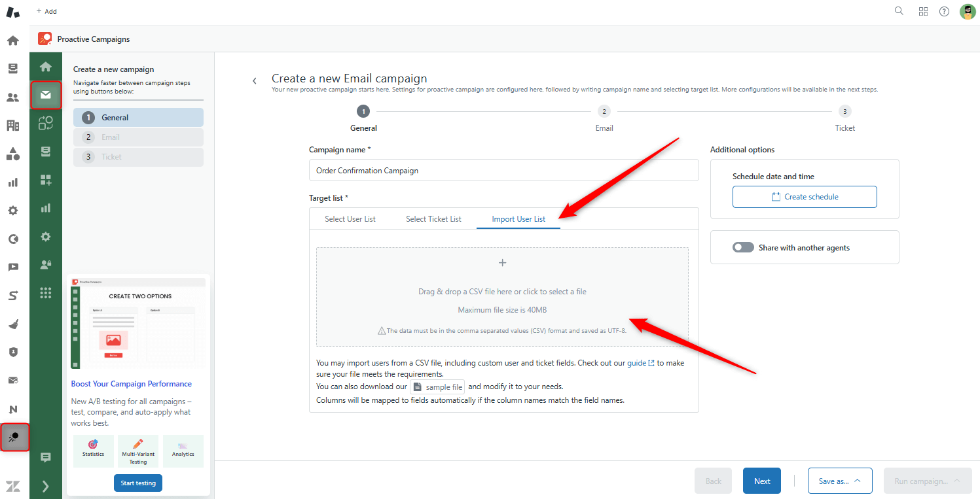Screen dimensions: 980x499
Task: Select step 2 Email circle in the stepper
Action: coord(604,111)
